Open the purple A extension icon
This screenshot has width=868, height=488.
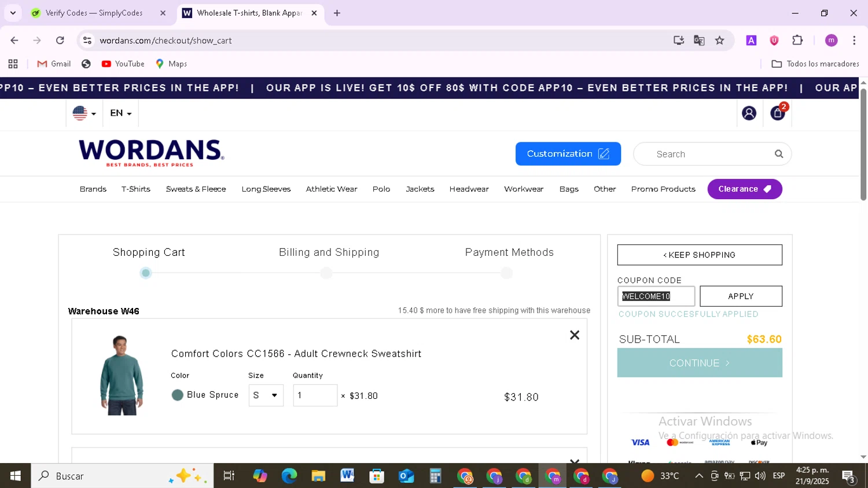[x=751, y=41]
